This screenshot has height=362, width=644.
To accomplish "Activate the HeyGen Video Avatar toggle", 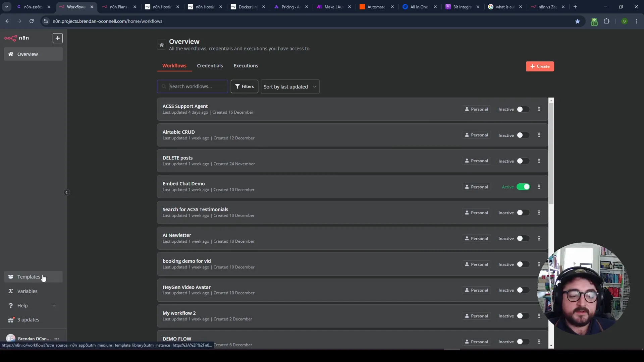I will (523, 290).
